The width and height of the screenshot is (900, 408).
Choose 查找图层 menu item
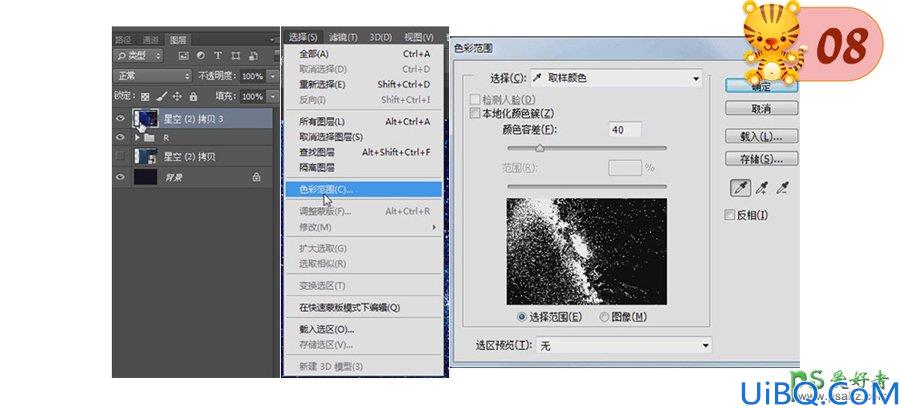(x=363, y=153)
